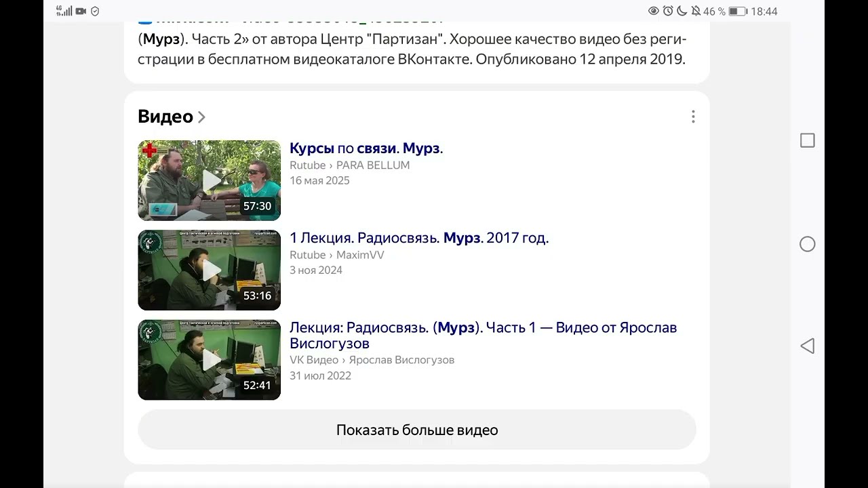The height and width of the screenshot is (488, 868).
Task: Open 1 Лекция. Радиосвязь. Мурз. 2017 год.
Action: [x=419, y=238]
